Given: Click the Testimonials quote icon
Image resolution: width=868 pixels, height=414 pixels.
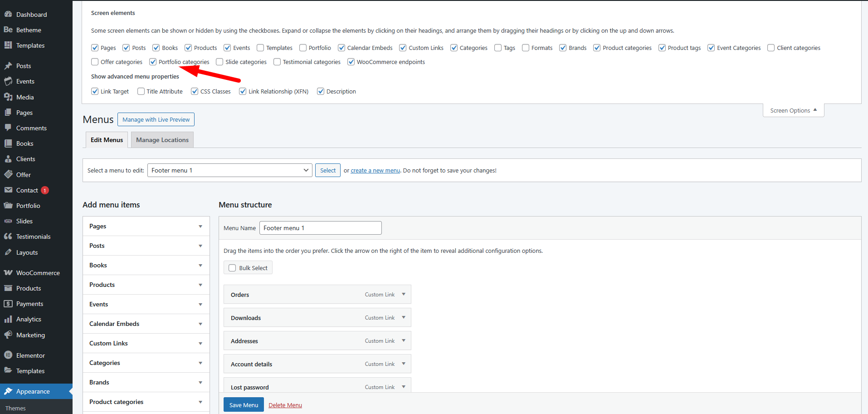Looking at the screenshot, I should (8, 237).
